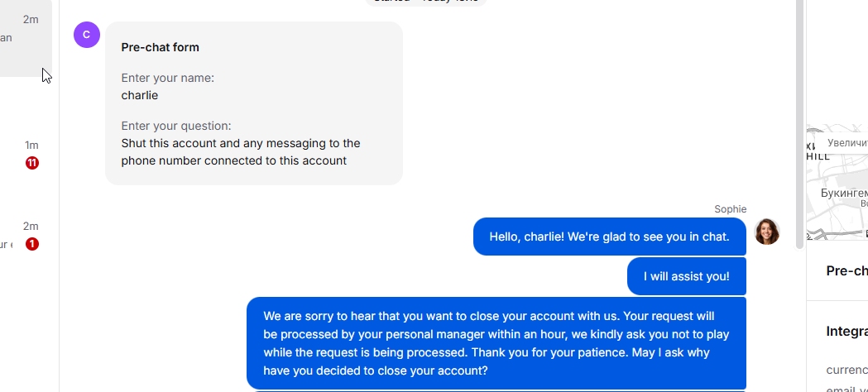
Task: Click the 'Hello, charlie!' greeting bubble
Action: point(609,237)
